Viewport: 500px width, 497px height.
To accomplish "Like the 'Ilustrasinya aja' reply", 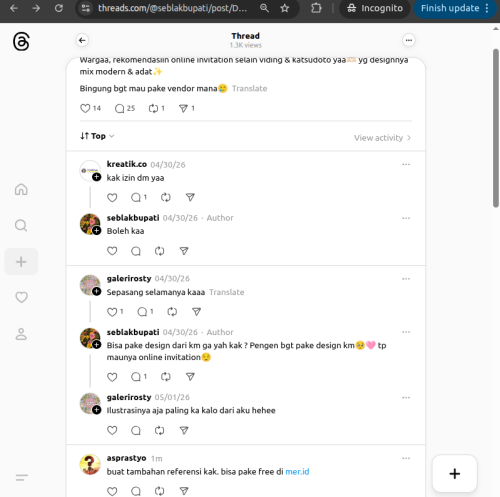I will 112,430.
